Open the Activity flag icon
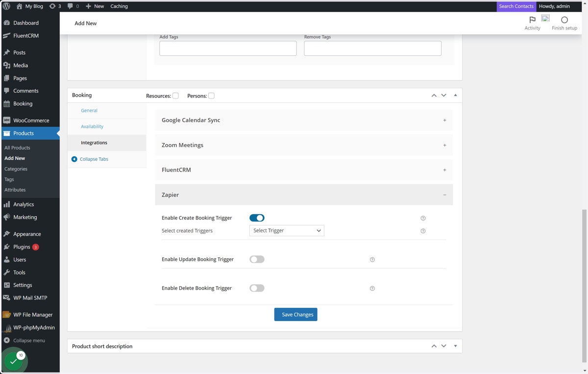This screenshot has height=374, width=588. pos(532,23)
